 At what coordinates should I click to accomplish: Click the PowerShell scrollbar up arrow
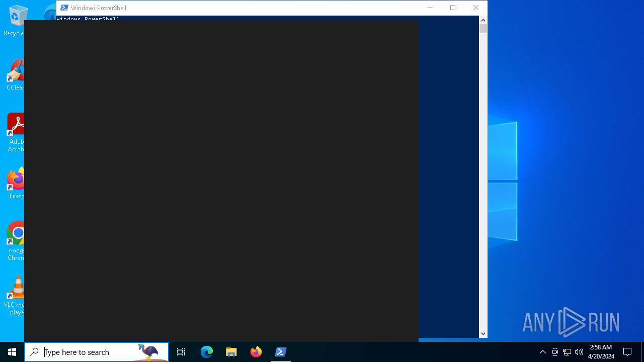click(x=483, y=20)
